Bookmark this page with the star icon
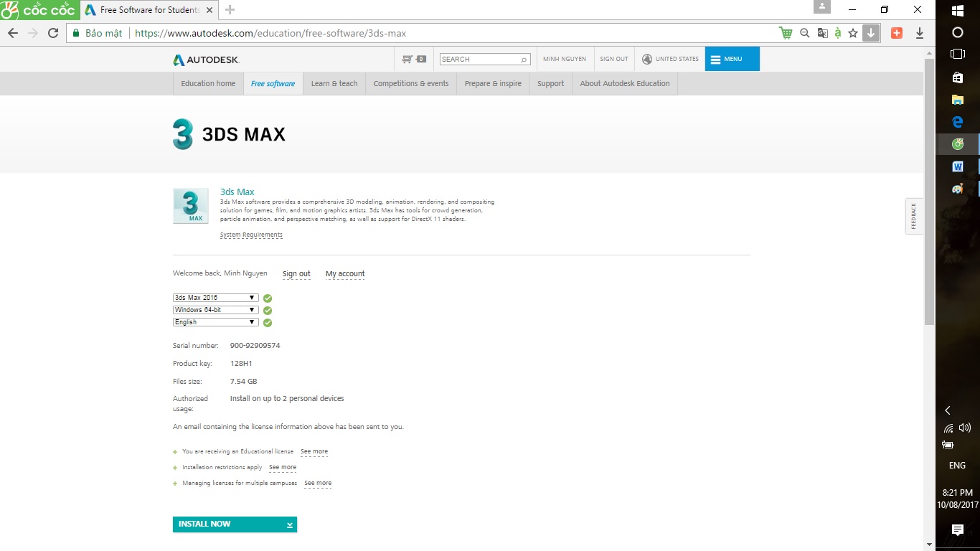980x551 pixels. (853, 33)
